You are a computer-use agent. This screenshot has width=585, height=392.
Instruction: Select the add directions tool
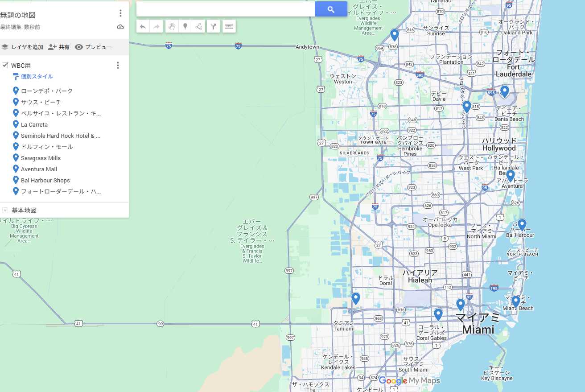pos(214,27)
